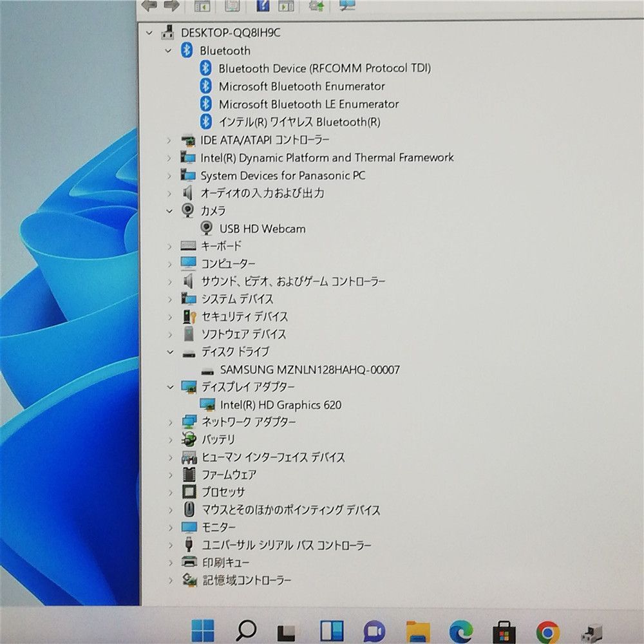Expand the 記憶域コントローラー category
Screen dimensions: 644x644
coord(171,580)
